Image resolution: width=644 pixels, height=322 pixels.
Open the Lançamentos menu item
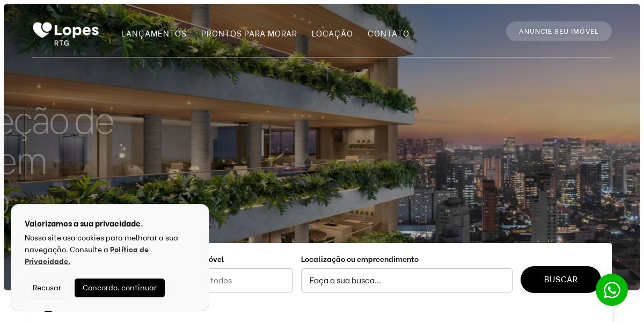pos(154,34)
